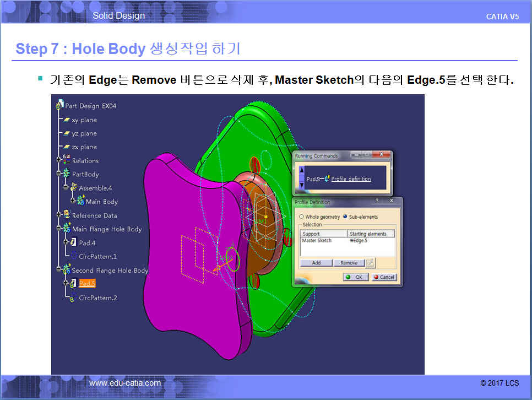This screenshot has width=532, height=400.
Task: Select the PartBody gear icon
Action: [x=66, y=174]
